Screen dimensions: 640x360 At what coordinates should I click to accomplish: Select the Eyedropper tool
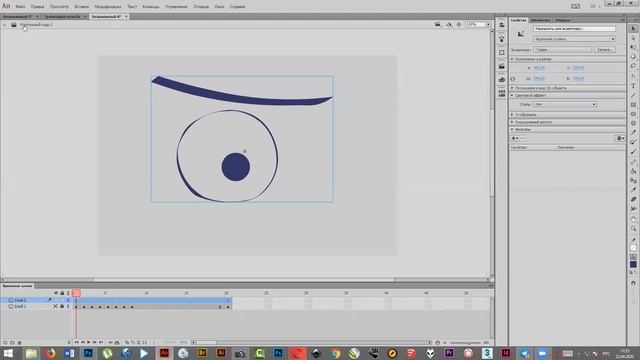coord(633,189)
